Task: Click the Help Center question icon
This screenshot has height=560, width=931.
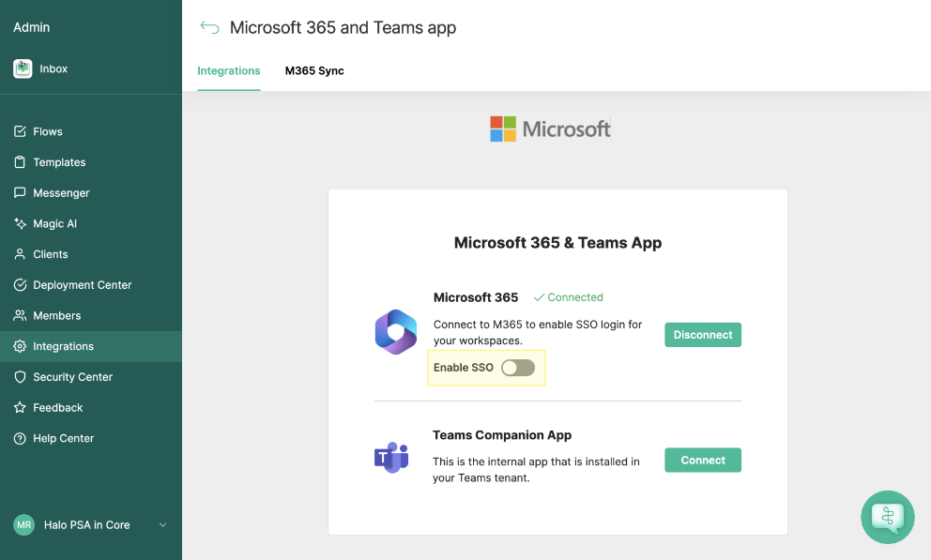Action: pyautogui.click(x=20, y=438)
